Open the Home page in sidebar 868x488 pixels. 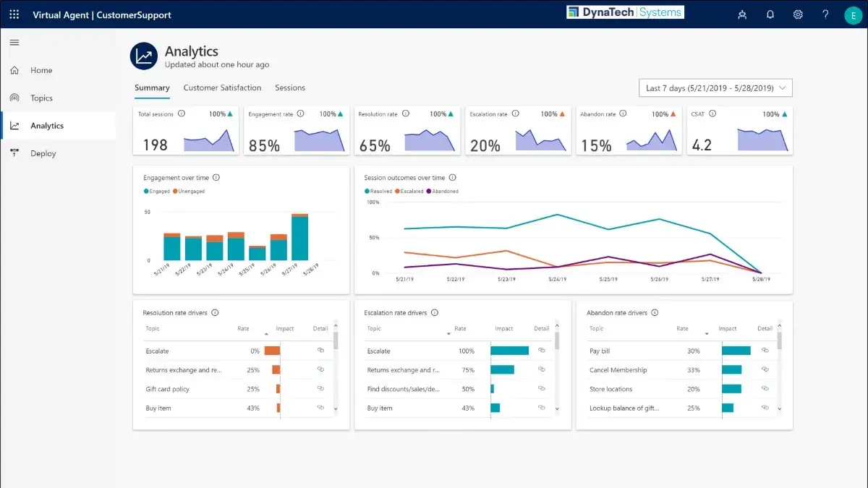coord(41,70)
